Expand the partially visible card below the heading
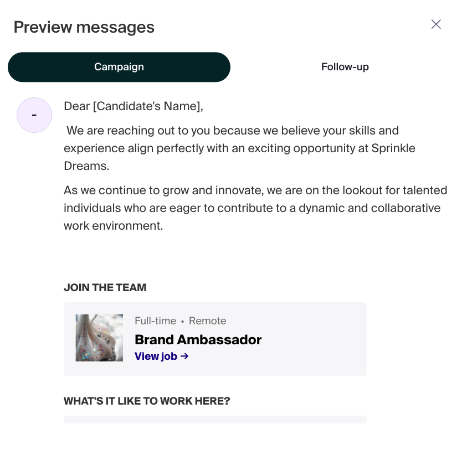The height and width of the screenshot is (476, 462). [215, 418]
